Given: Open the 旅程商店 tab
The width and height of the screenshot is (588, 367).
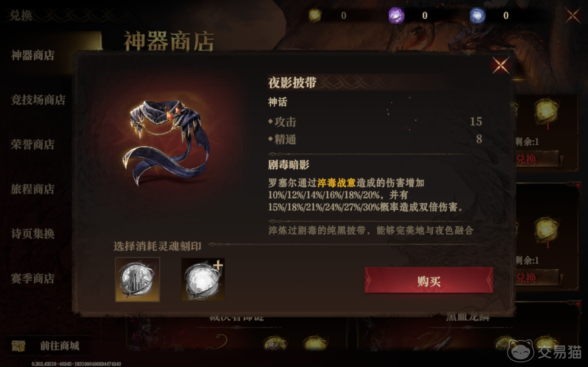Looking at the screenshot, I should [33, 189].
